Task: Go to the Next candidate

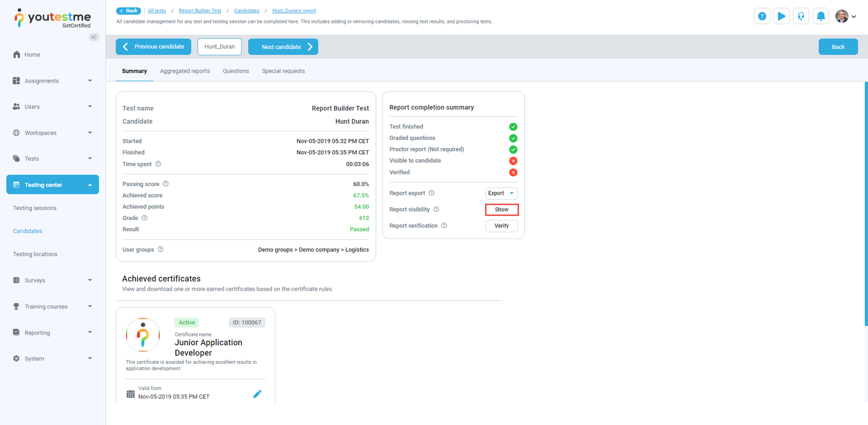Action: point(283,47)
